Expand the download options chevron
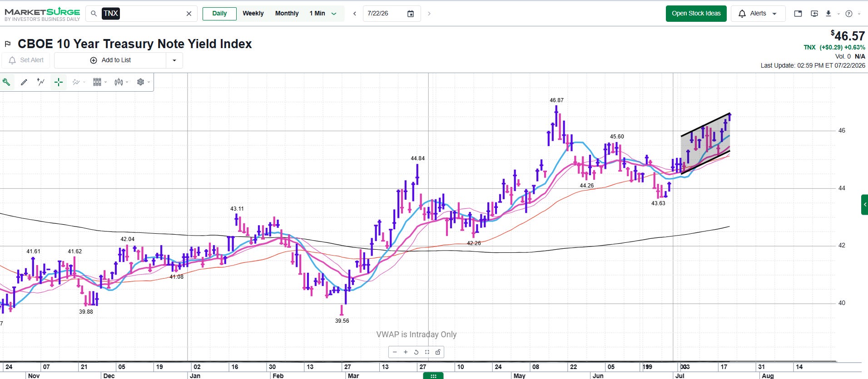The width and height of the screenshot is (868, 379). coord(838,14)
